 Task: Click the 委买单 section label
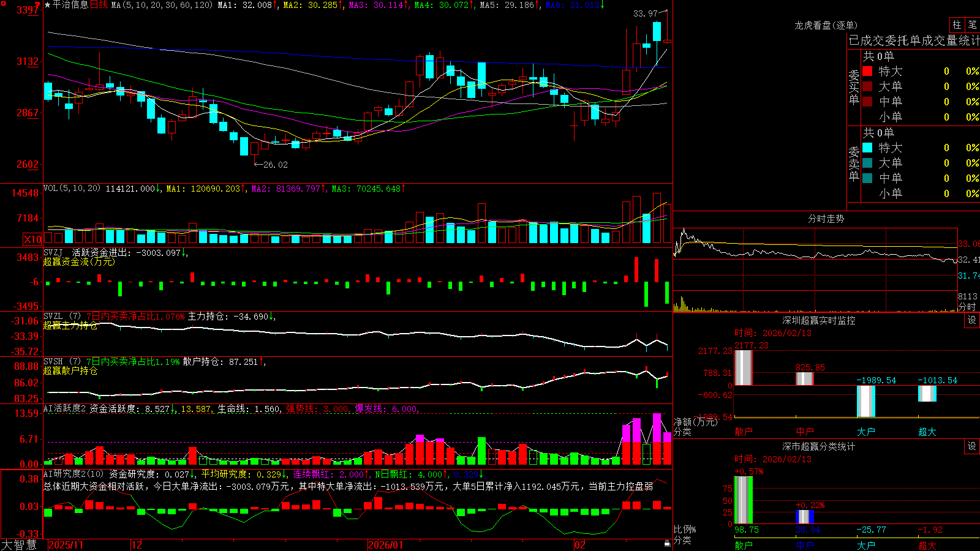coord(854,87)
